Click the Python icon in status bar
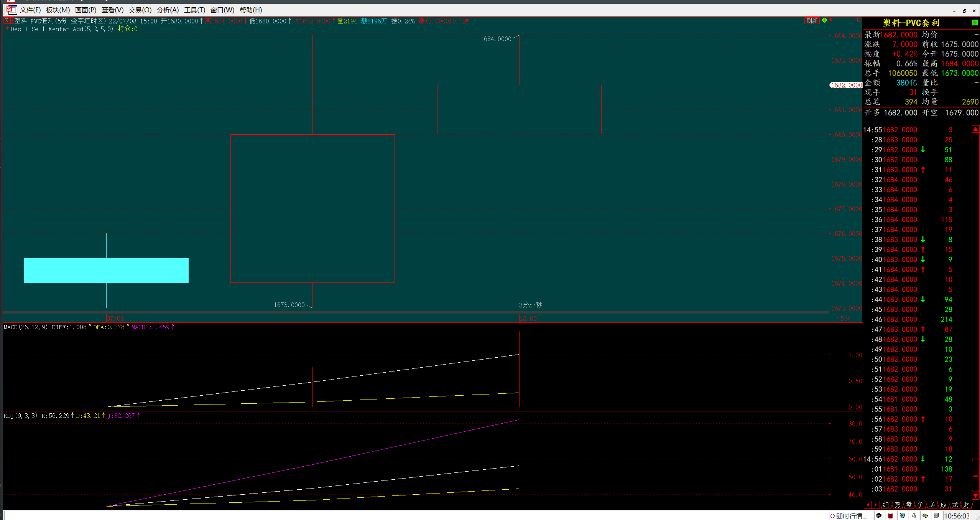 point(879,515)
